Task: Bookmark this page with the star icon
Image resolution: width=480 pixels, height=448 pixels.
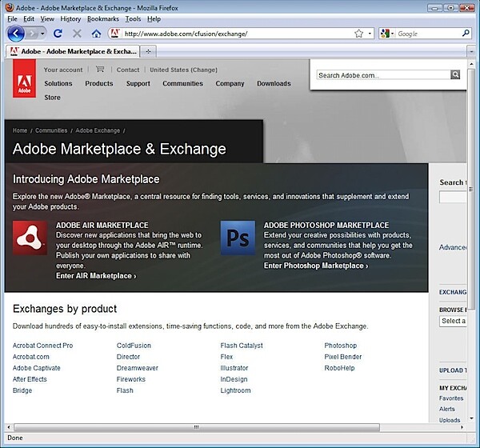Action: [358, 34]
